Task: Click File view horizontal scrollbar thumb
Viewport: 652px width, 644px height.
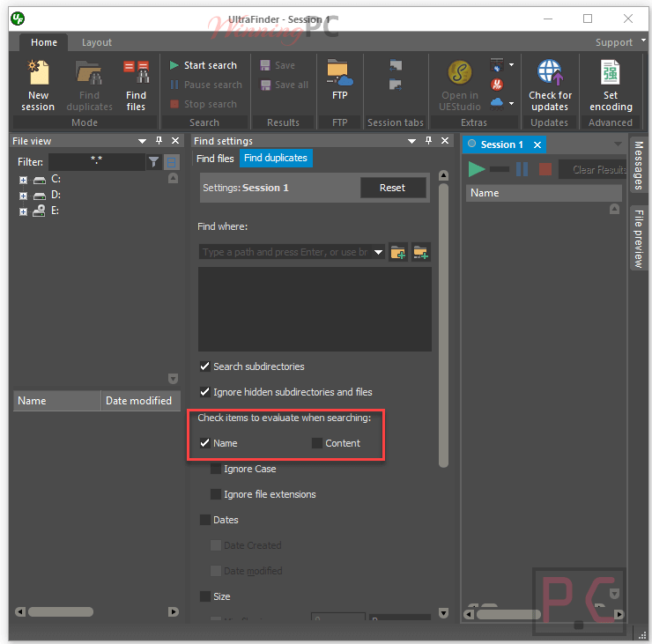Action: 61,611
